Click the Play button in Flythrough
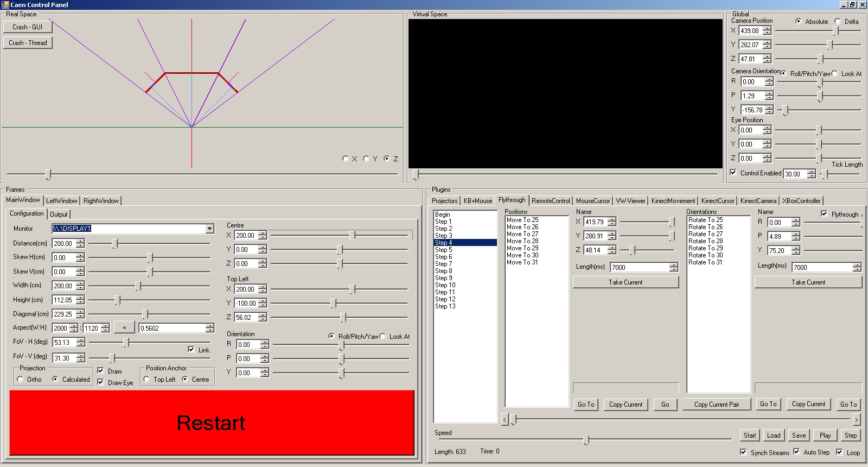868x467 pixels. coord(825,436)
